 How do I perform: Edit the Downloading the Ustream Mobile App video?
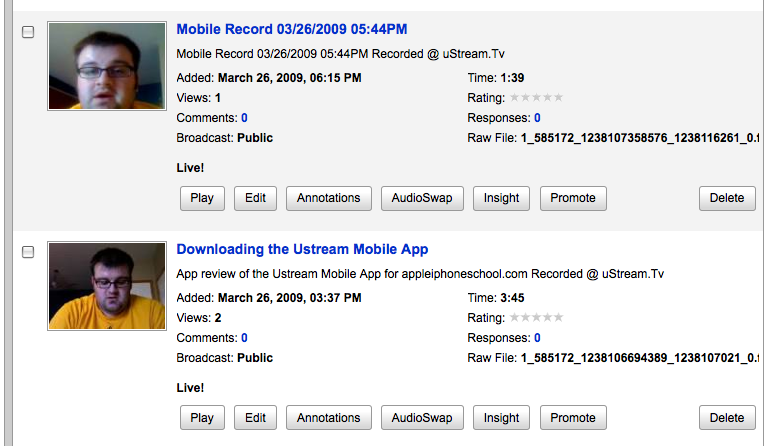(x=256, y=418)
